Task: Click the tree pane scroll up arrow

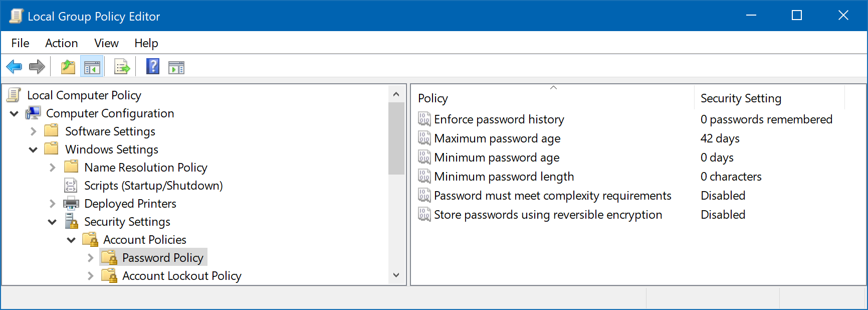Action: [396, 94]
